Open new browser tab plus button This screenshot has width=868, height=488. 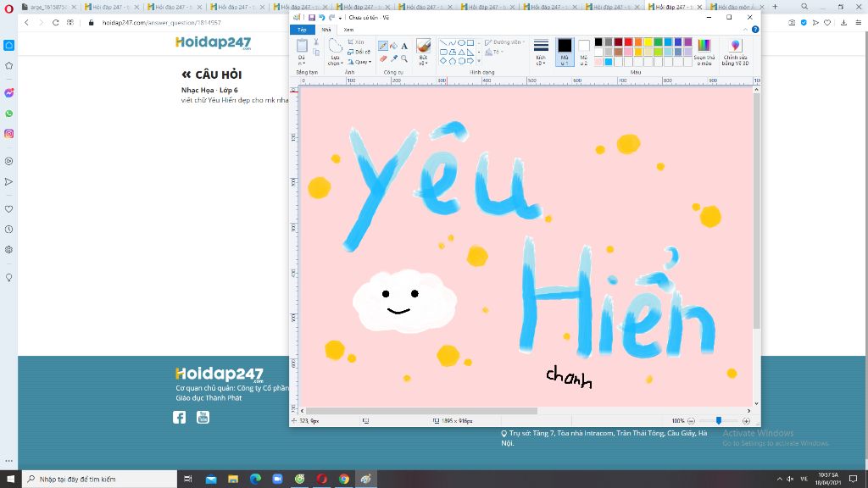[x=775, y=7]
